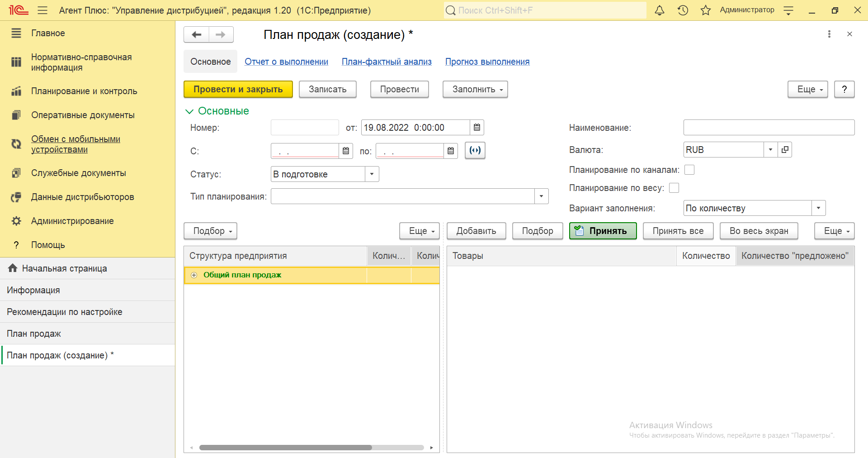Enable Планирование по весу checkbox
The image size is (868, 458).
point(674,188)
